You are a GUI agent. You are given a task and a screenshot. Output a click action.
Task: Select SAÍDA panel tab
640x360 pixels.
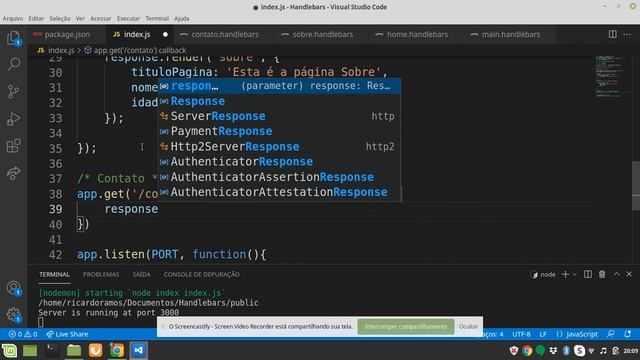tap(141, 274)
